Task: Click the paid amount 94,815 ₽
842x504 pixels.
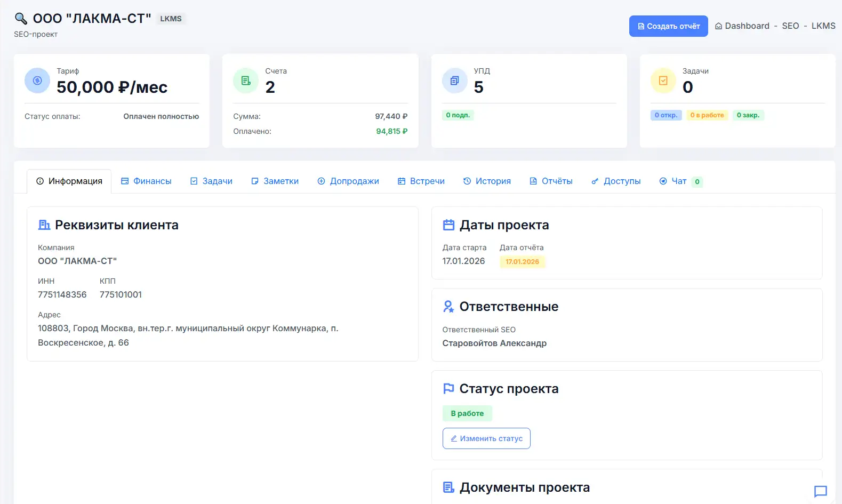Action: tap(392, 131)
